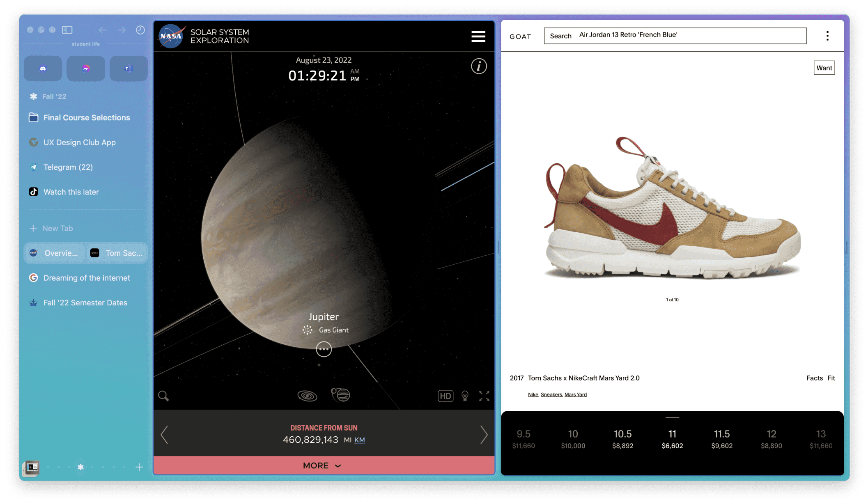This screenshot has width=868, height=504.
Task: Open the Telegram (22) tab
Action: [68, 167]
